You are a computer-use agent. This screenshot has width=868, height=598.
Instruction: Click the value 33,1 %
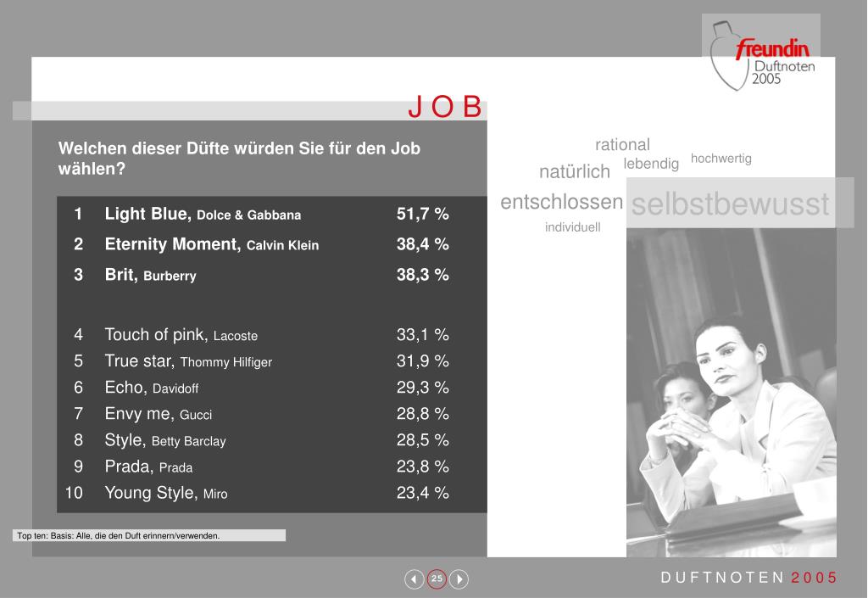pos(422,334)
